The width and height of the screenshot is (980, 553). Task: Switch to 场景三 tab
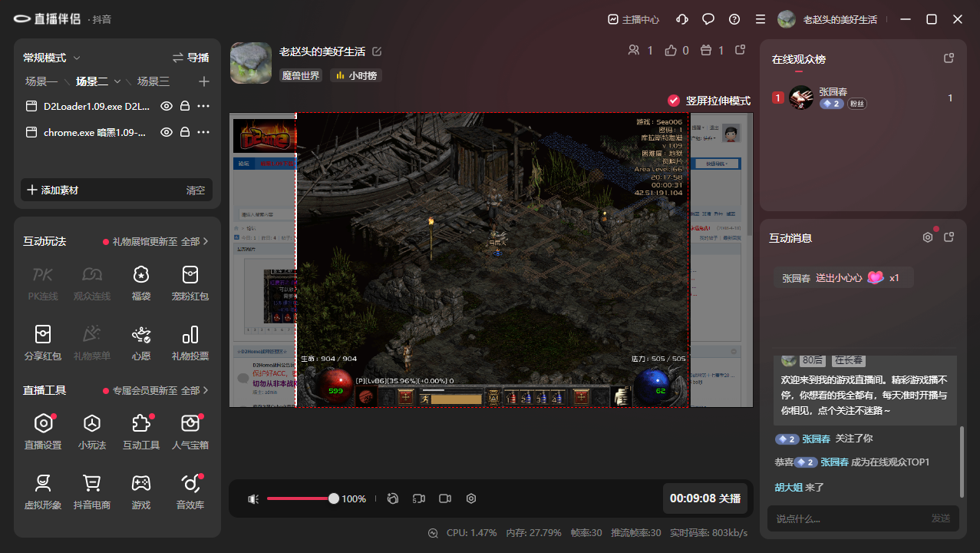[153, 81]
